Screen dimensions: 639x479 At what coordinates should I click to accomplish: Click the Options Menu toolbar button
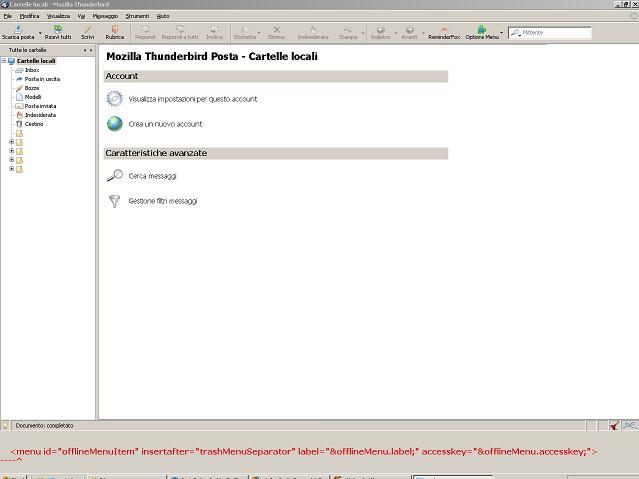[482, 33]
